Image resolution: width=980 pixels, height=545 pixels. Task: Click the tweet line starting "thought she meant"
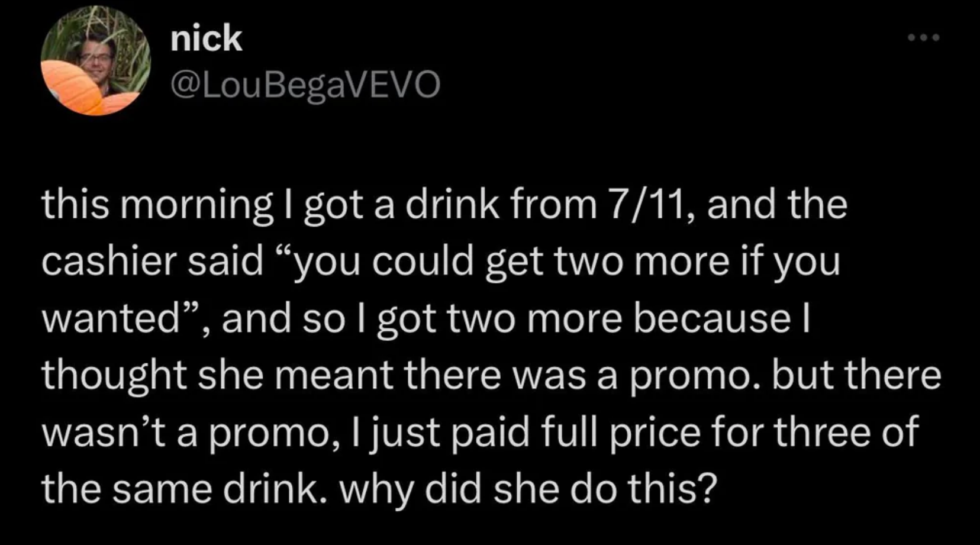coord(491,376)
